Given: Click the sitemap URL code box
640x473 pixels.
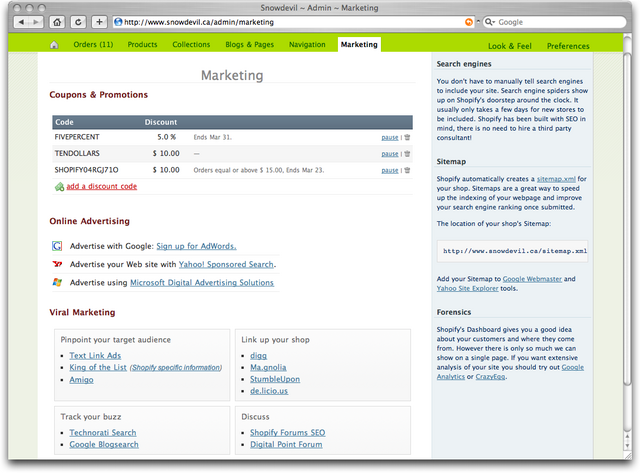Looking at the screenshot, I should pyautogui.click(x=513, y=251).
